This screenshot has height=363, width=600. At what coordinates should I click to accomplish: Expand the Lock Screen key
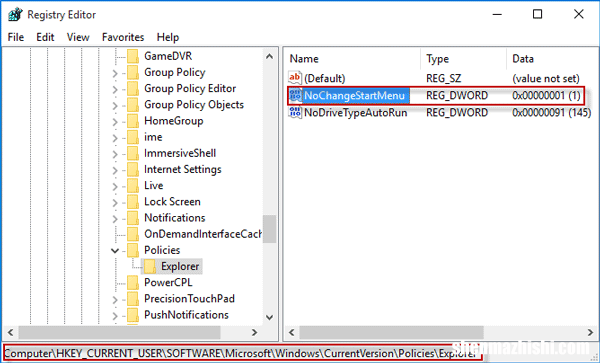(115, 202)
